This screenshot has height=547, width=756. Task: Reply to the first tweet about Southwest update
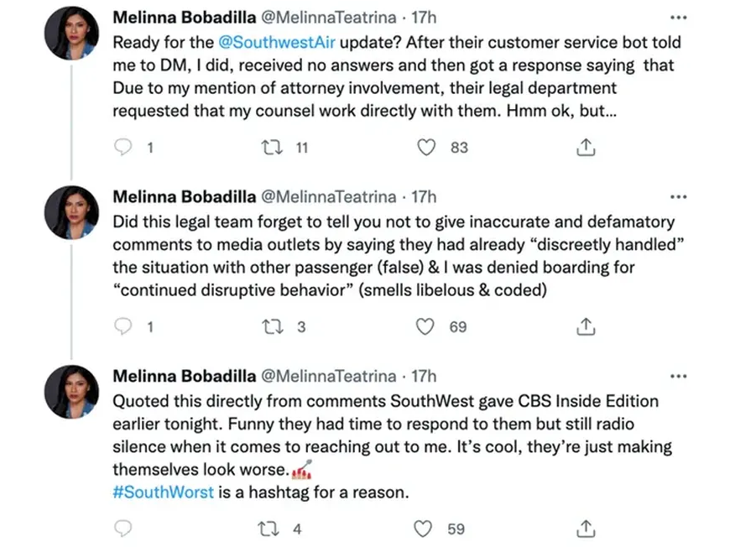[123, 148]
